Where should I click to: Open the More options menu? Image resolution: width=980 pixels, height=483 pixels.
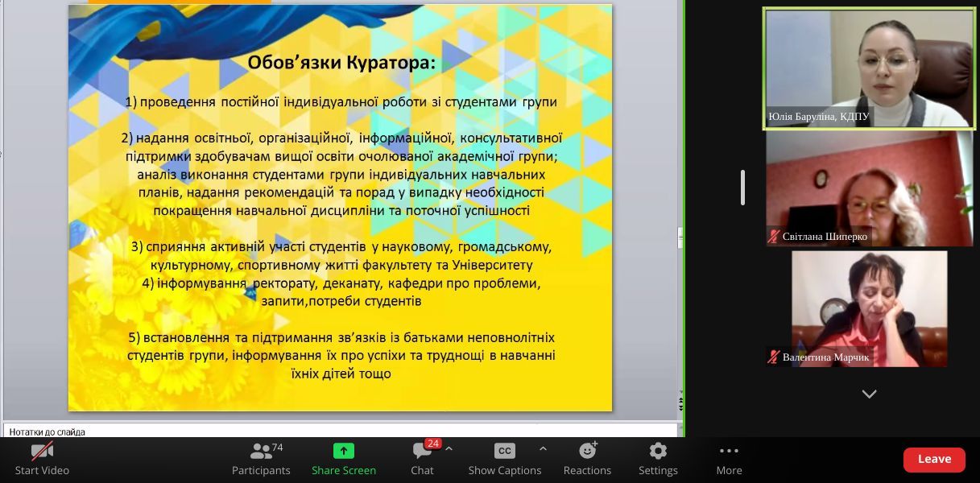pos(729,458)
